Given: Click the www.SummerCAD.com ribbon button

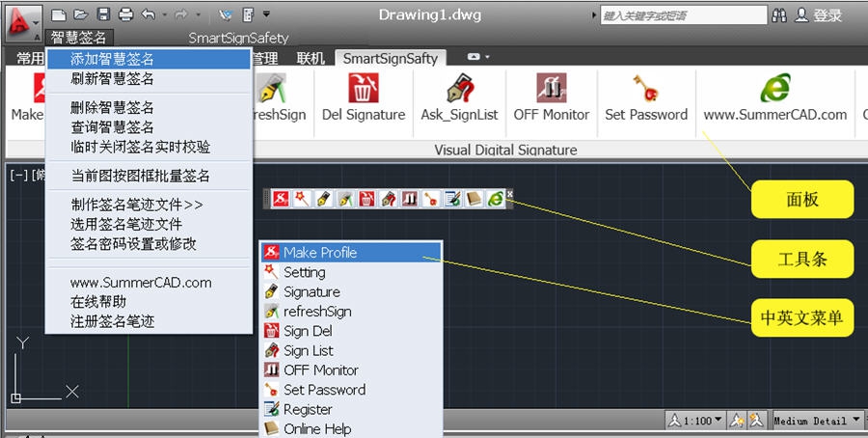Looking at the screenshot, I should pyautogui.click(x=775, y=98).
